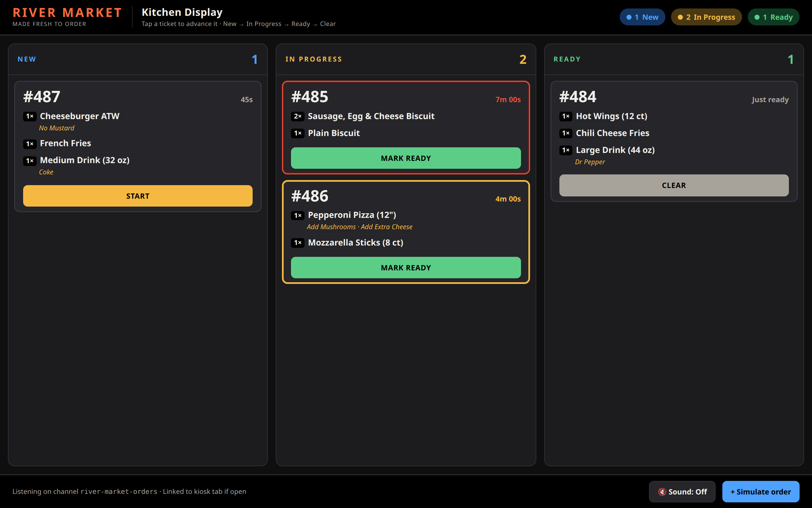Click the Chili Cheese Fries item
Screen dimensions: 812x508
[613, 133]
